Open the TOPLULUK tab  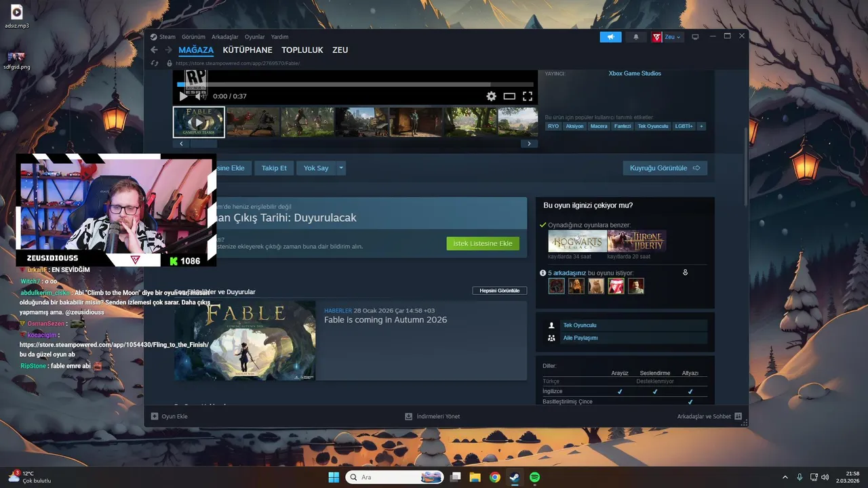302,50
